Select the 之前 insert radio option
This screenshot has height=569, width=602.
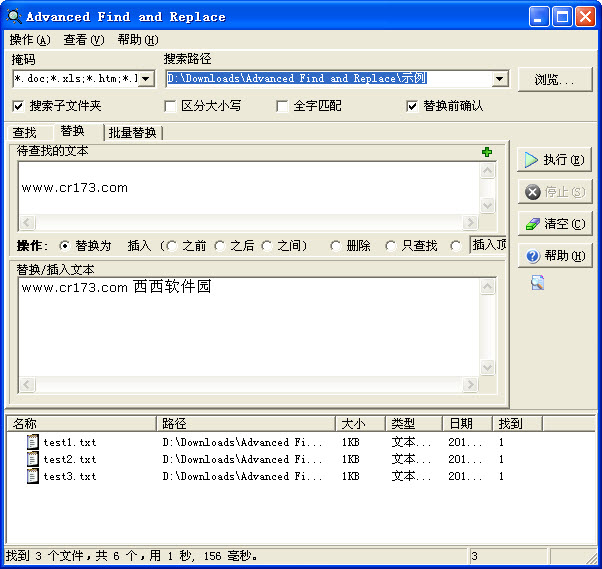(x=171, y=246)
